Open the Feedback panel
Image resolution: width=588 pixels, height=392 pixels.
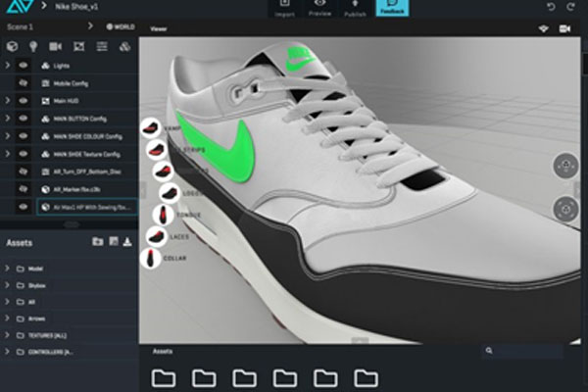[393, 9]
